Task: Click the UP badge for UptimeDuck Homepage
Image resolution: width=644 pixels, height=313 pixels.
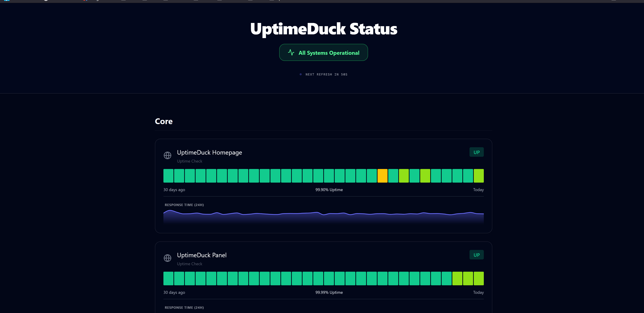Action: 476,152
